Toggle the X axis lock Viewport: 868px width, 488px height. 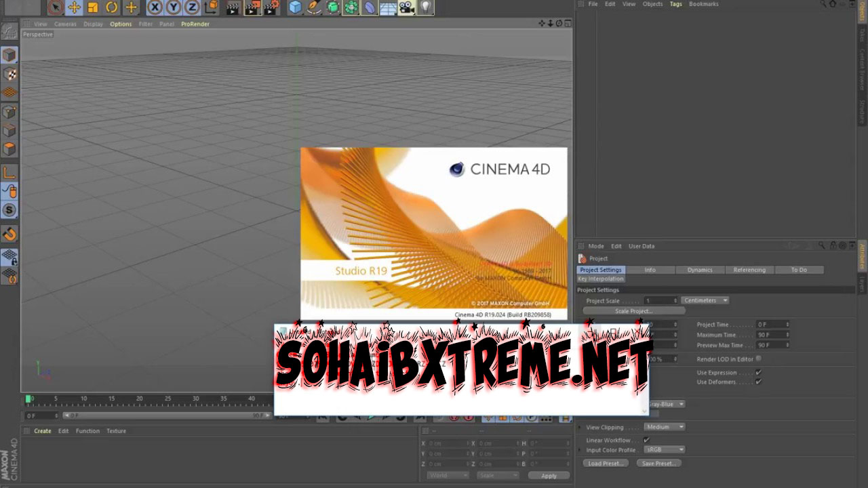point(156,7)
